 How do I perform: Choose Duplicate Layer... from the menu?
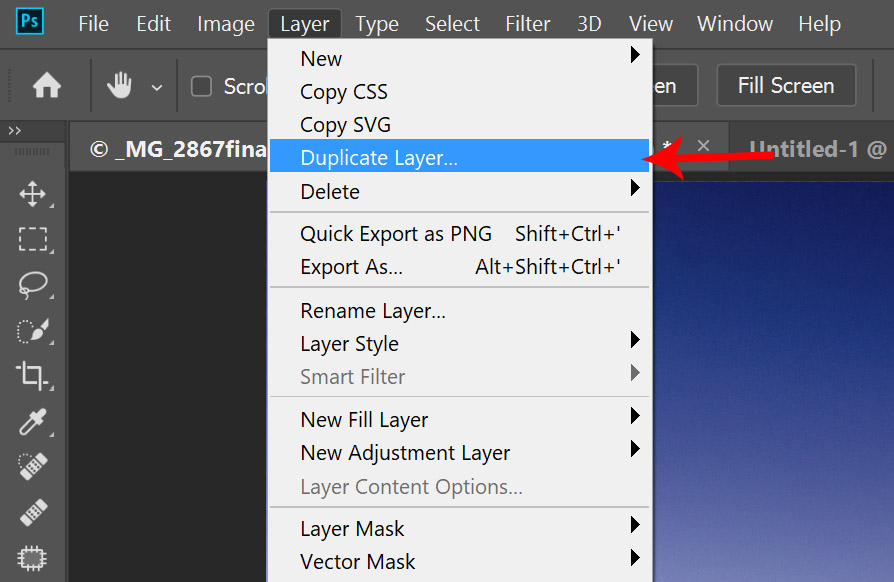click(379, 157)
